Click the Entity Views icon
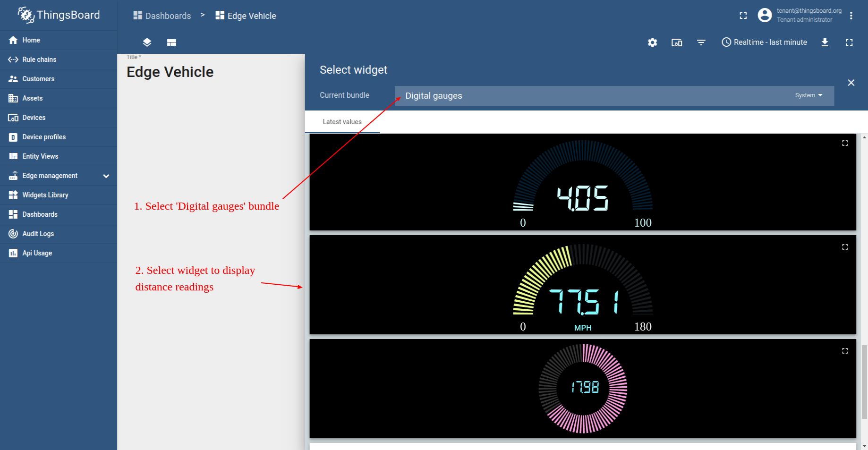The width and height of the screenshot is (868, 450). click(x=13, y=156)
